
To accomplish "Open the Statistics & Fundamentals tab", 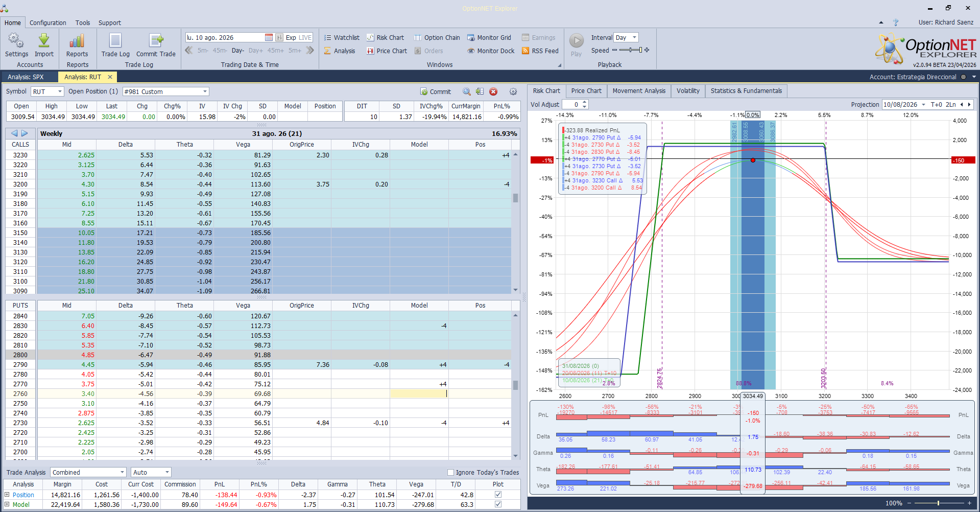I will tap(746, 91).
